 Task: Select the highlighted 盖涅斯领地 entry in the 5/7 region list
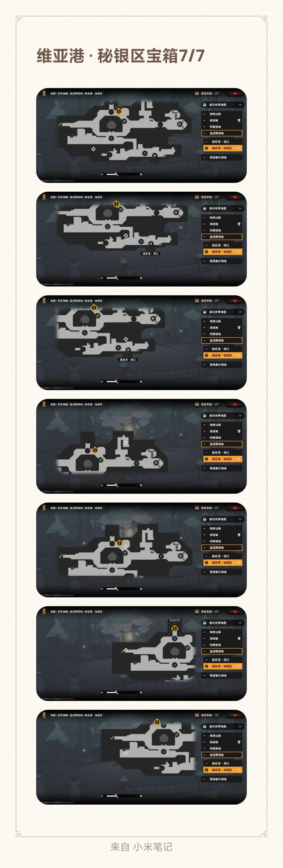pos(222,548)
